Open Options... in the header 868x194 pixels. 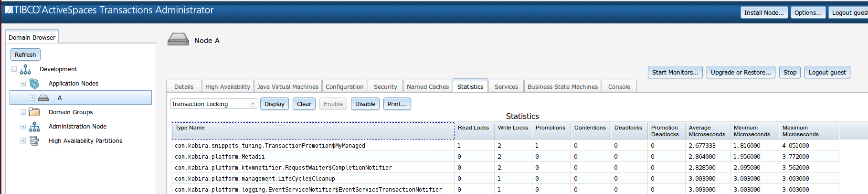click(808, 12)
